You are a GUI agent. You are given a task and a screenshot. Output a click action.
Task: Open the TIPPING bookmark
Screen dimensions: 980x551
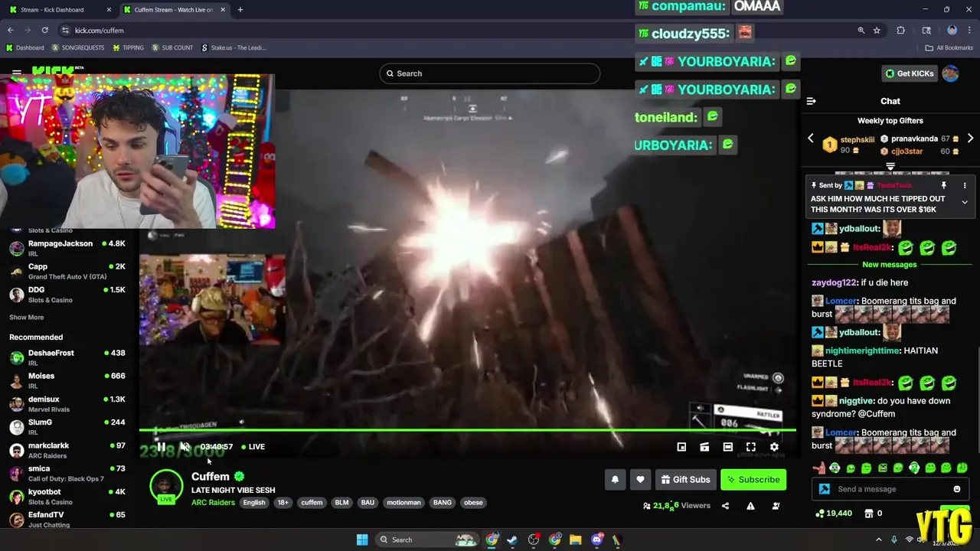[128, 47]
